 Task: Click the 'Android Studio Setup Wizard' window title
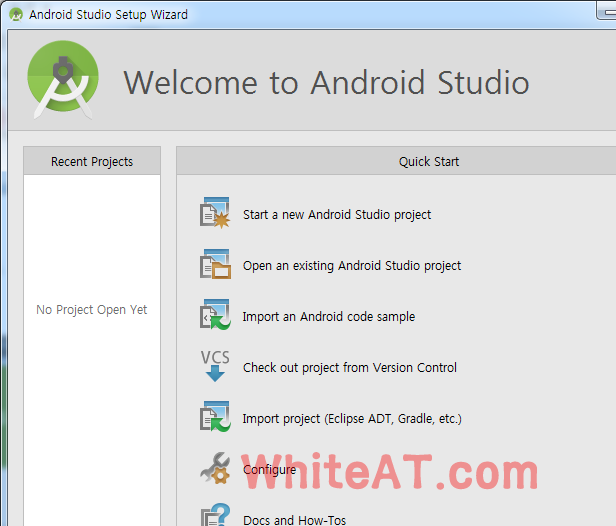coord(108,15)
